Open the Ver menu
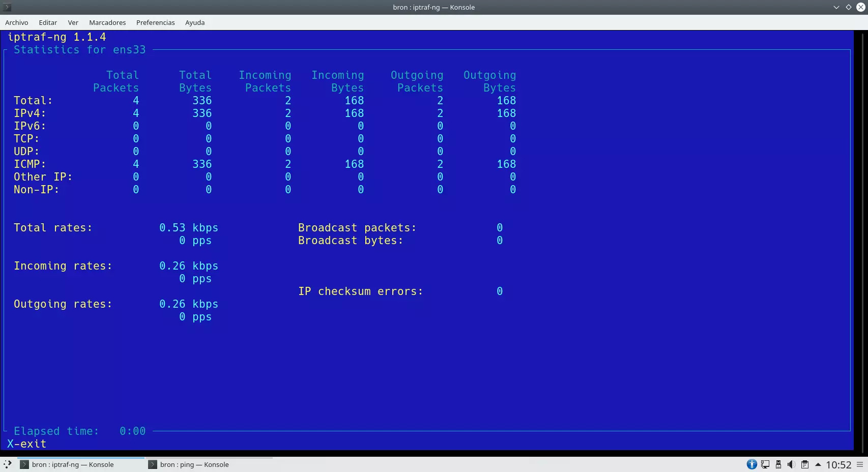 point(73,22)
